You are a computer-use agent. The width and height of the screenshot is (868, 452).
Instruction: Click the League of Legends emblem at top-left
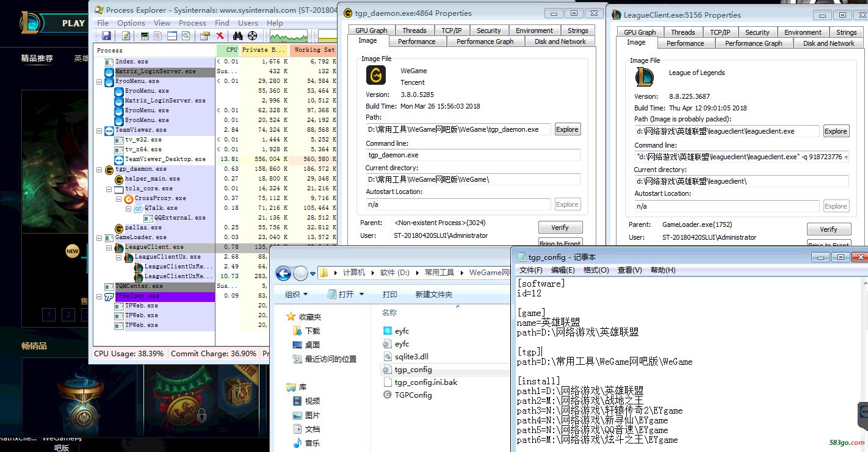[31, 23]
